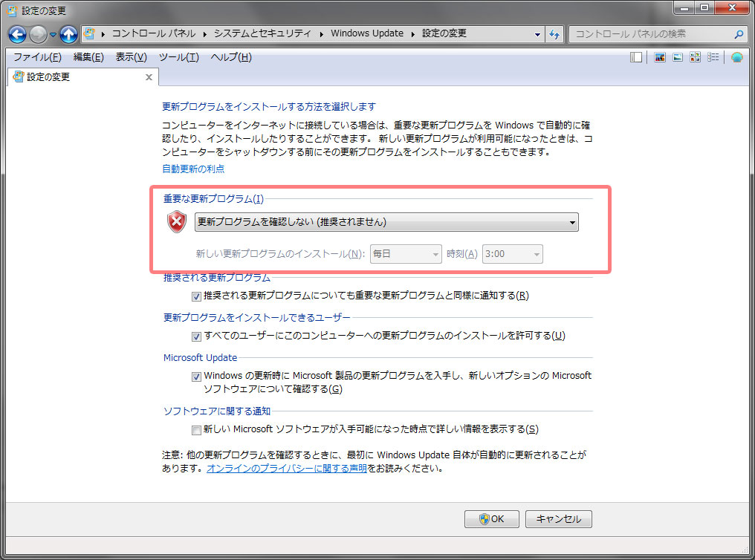Close the window with red X
Screen dimensions: 755x560
[x=733, y=7]
